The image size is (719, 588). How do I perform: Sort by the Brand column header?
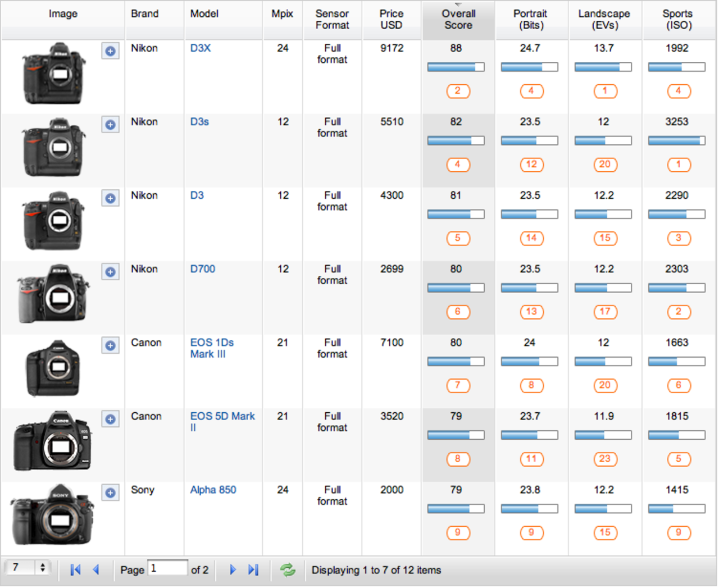(x=154, y=20)
